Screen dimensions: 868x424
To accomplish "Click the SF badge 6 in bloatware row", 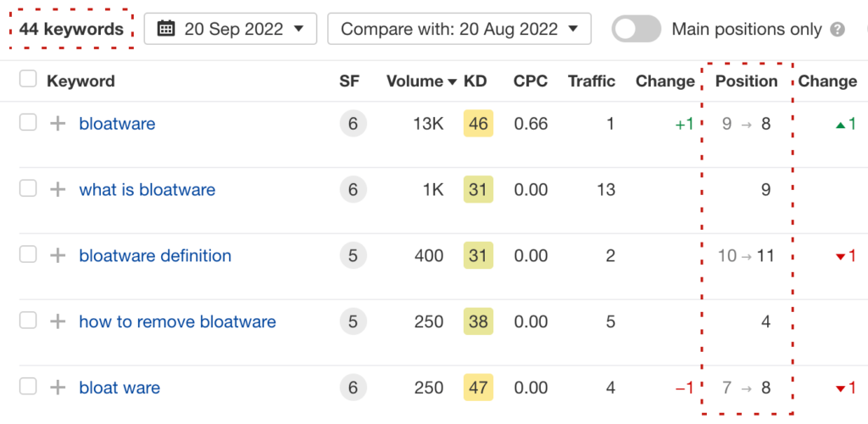I will point(353,124).
